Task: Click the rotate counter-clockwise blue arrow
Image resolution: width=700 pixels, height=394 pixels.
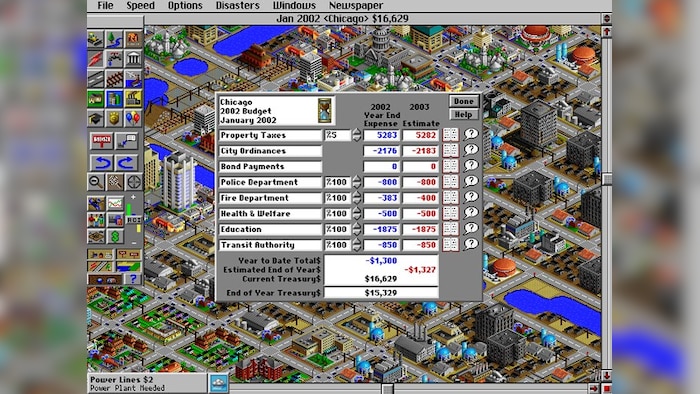Action: (102, 162)
